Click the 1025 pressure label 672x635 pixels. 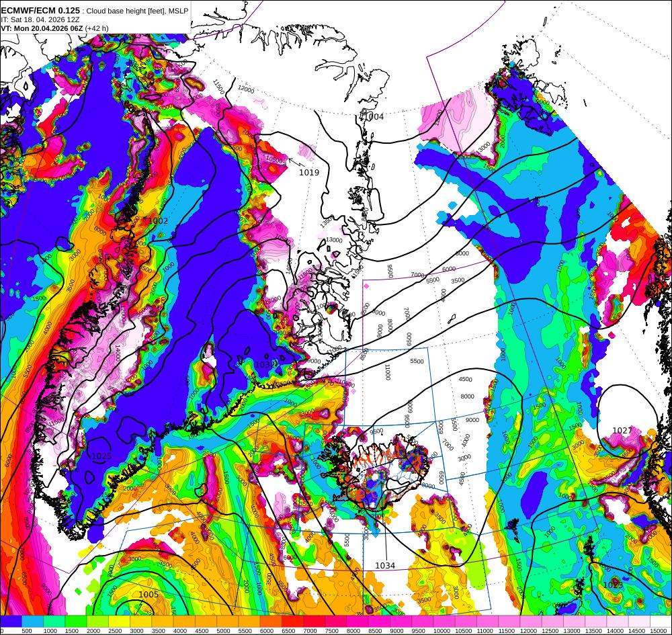tap(101, 456)
